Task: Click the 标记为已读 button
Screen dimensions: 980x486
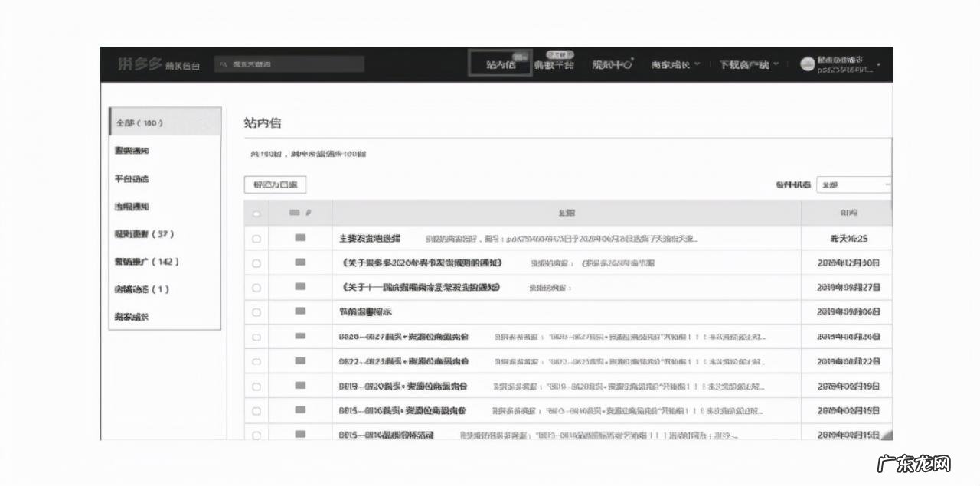Action: click(x=275, y=184)
